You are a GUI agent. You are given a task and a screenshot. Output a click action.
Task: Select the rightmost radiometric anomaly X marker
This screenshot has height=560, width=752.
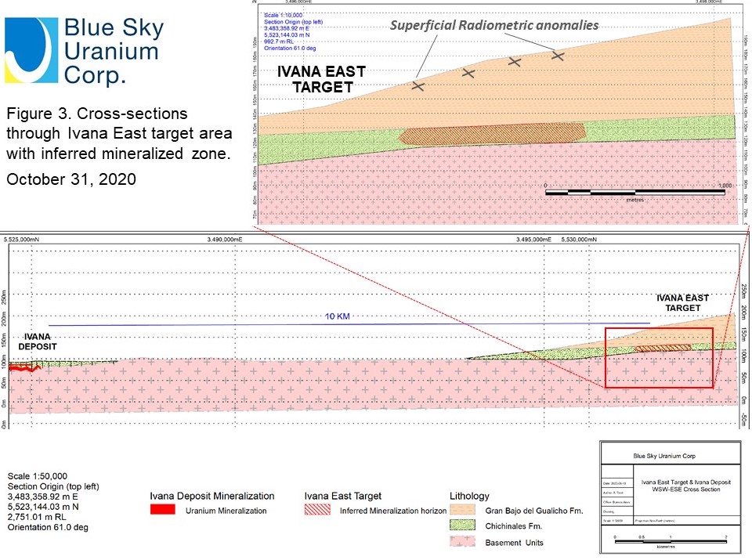[558, 55]
